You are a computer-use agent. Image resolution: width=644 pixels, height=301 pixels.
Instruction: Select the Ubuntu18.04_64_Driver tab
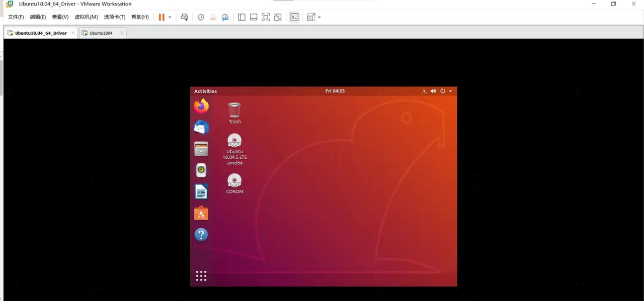[41, 33]
